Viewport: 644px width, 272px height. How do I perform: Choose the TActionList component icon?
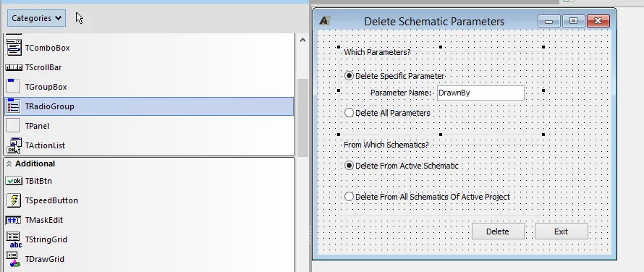tap(14, 145)
